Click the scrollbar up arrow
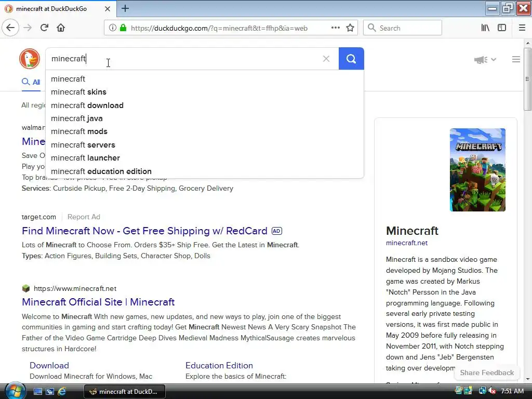 click(527, 43)
